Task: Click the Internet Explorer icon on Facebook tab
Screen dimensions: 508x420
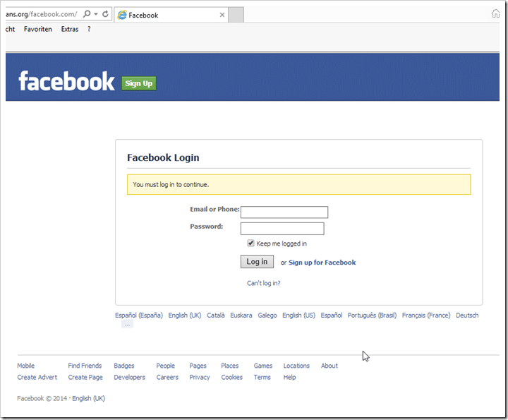Action: pos(122,15)
